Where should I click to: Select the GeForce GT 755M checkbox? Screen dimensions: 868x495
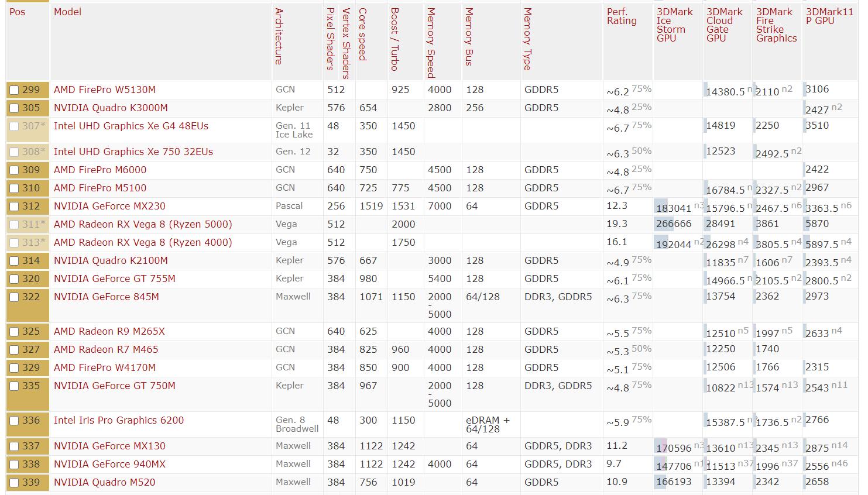click(x=14, y=279)
